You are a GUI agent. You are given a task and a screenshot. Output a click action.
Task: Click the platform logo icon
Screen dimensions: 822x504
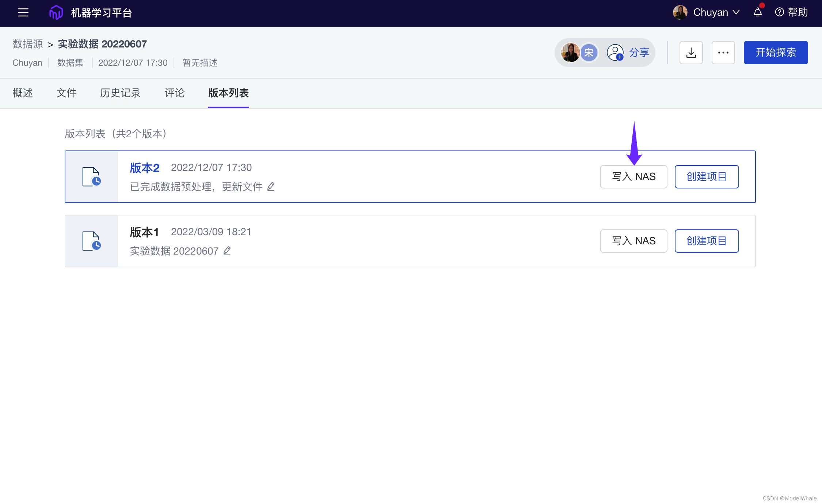(x=56, y=12)
